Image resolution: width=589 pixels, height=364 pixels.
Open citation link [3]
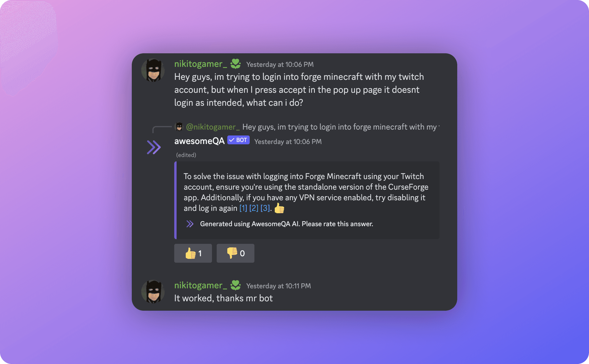point(265,208)
